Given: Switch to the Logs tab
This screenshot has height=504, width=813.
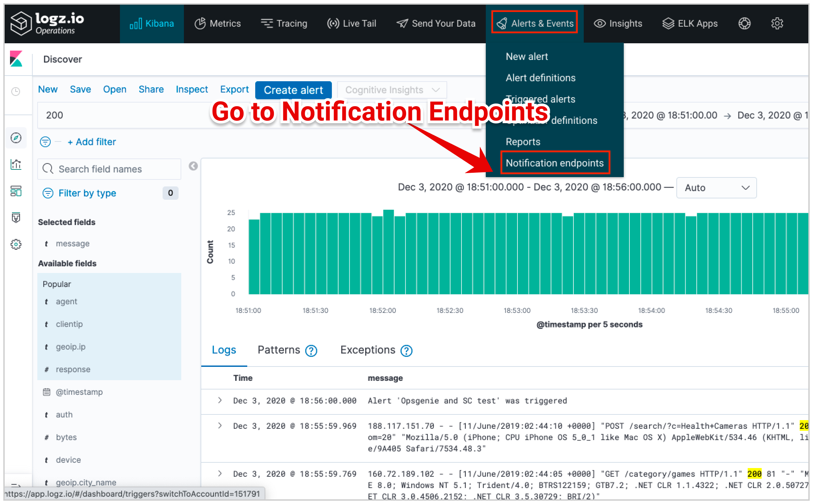Looking at the screenshot, I should pos(224,350).
